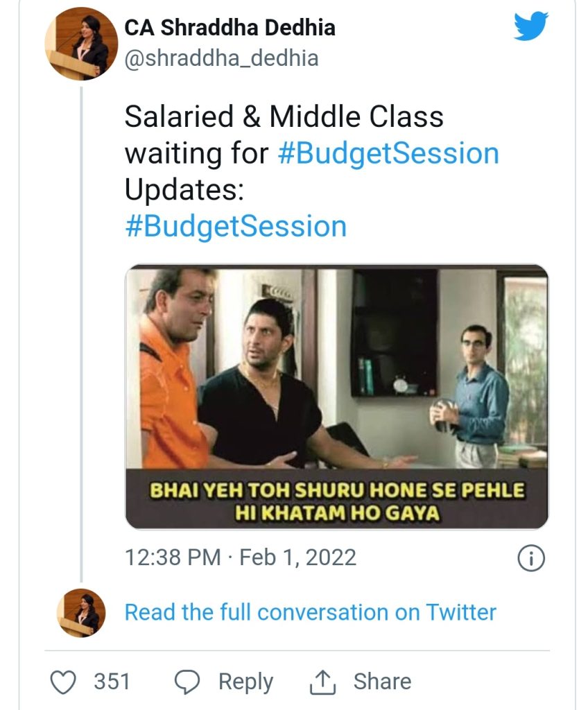
Task: Open the tweet info circle icon
Action: tap(531, 558)
